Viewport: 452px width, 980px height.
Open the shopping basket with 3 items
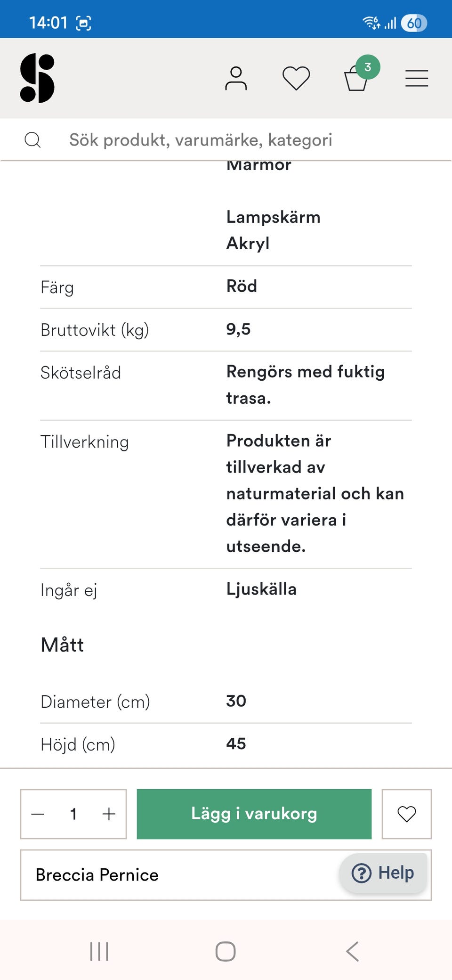356,79
